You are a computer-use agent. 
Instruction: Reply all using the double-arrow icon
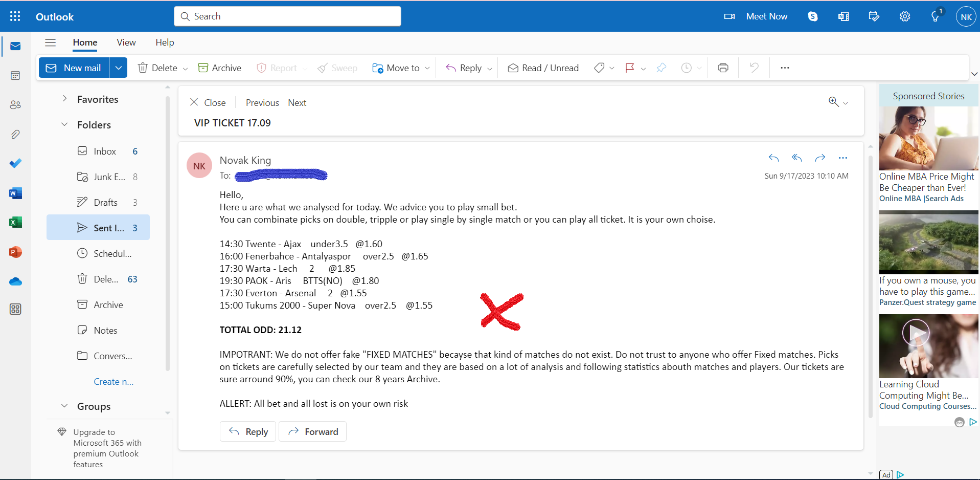click(797, 158)
